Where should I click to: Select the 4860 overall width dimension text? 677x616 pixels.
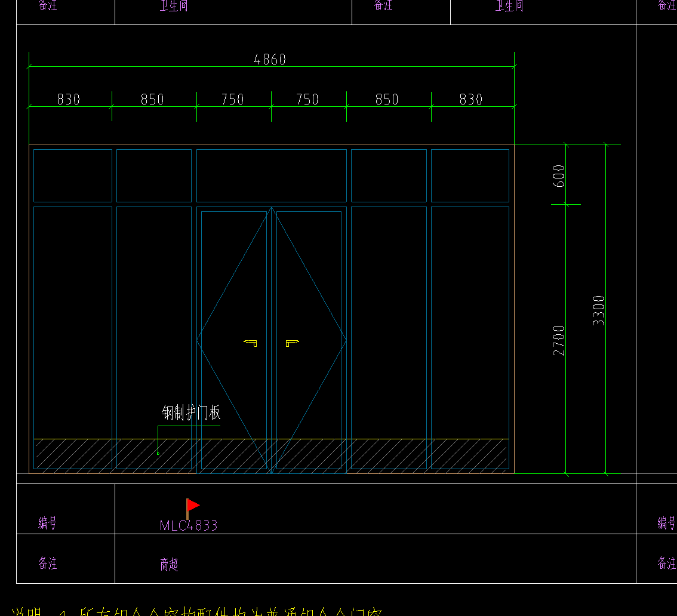pyautogui.click(x=270, y=59)
